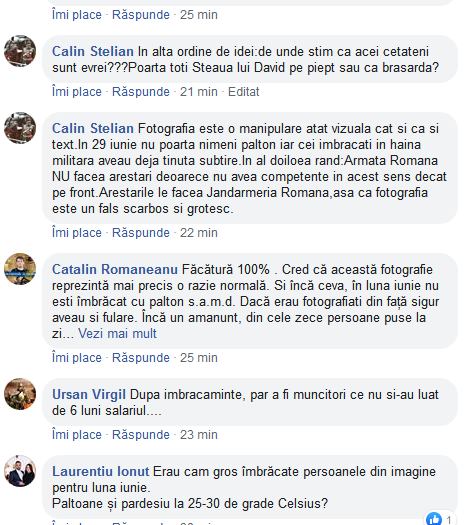Like Catalin Romaneanu's comment with Îmi place
Screen dimensions: 467x525
point(77,358)
